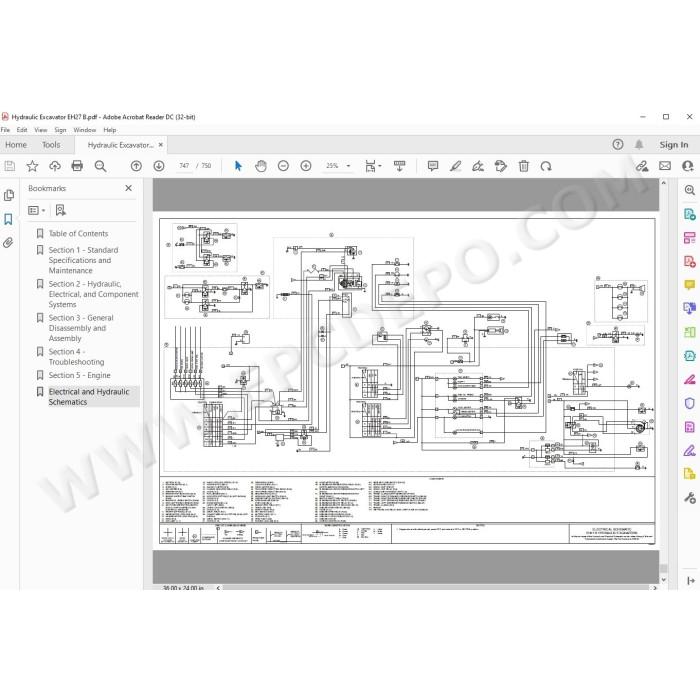Open the Table of Contents bookmark
Viewport: 700px width, 700px height.
pos(78,233)
